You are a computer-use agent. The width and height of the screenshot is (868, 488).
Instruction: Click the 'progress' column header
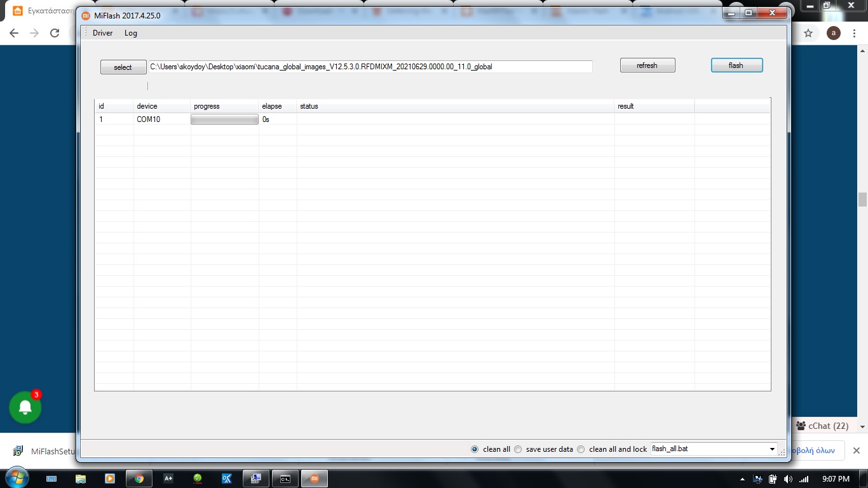225,106
